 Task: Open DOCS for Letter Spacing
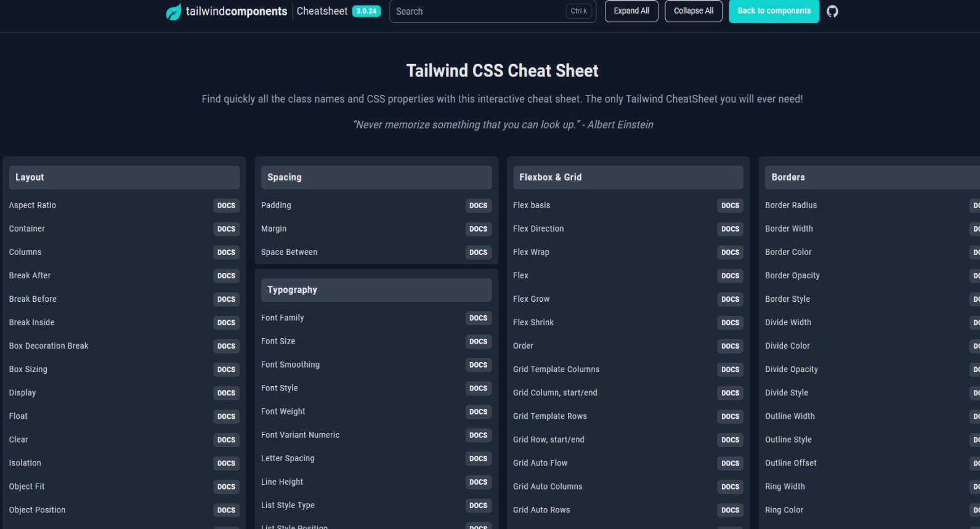click(x=478, y=459)
